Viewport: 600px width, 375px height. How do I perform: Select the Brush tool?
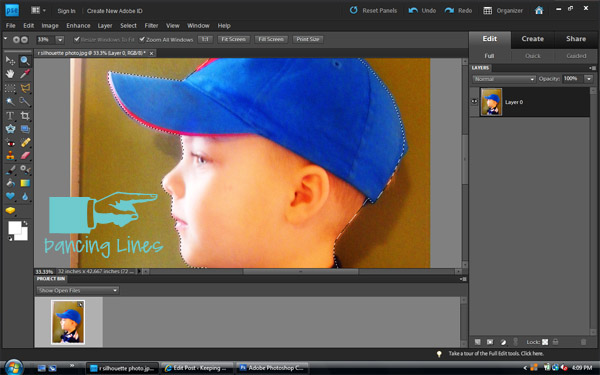click(x=10, y=170)
